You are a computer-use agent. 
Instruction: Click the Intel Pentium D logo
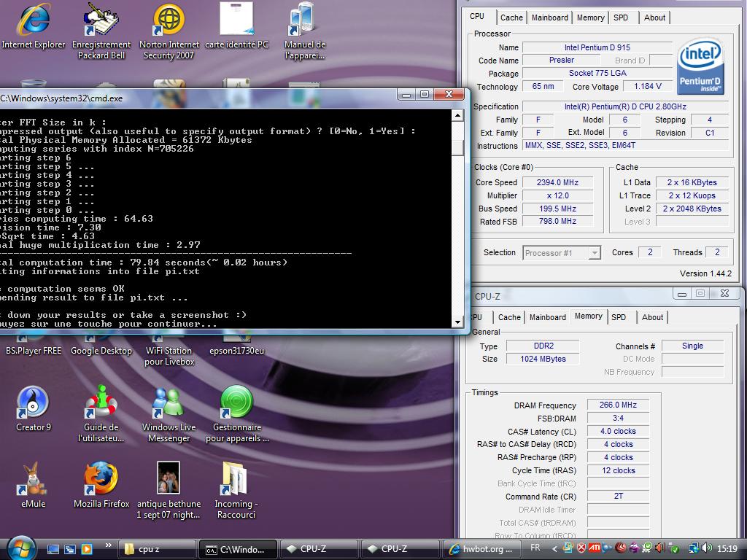coord(700,66)
